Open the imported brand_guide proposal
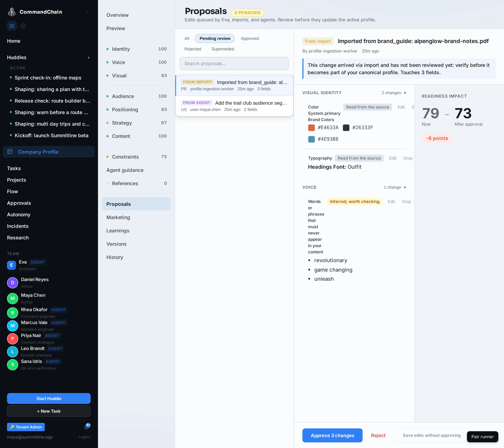504x448 pixels. 234,85
